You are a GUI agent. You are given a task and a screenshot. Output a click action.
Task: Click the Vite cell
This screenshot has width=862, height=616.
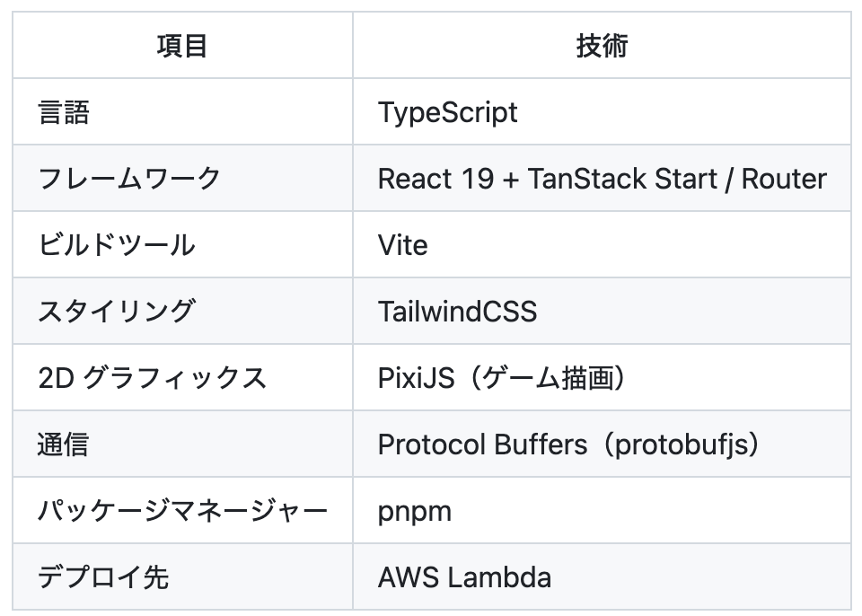click(x=402, y=245)
